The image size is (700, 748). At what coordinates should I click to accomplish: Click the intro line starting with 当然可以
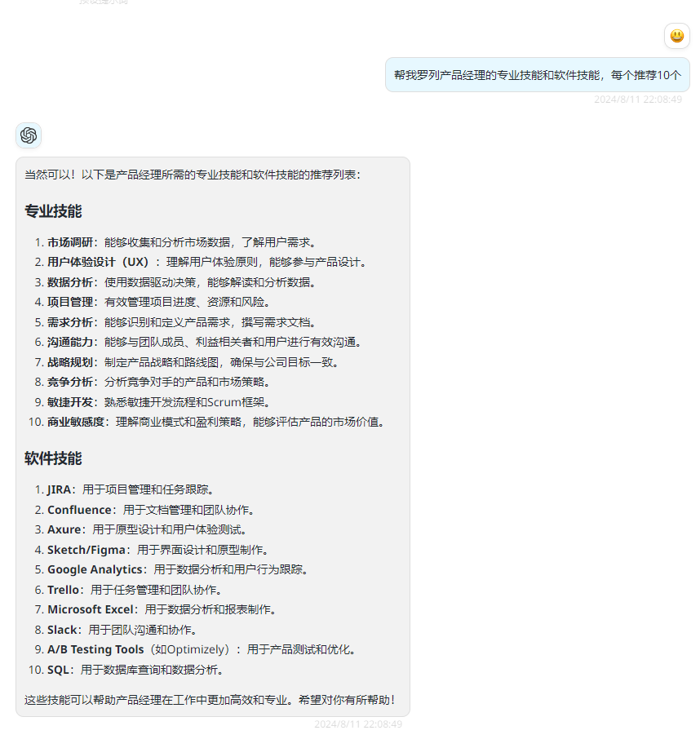193,175
